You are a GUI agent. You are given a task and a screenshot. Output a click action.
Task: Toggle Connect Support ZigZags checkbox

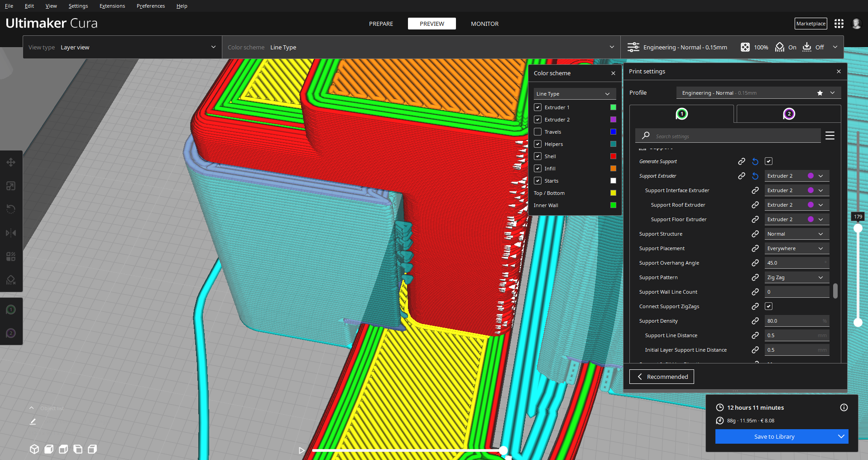point(769,306)
